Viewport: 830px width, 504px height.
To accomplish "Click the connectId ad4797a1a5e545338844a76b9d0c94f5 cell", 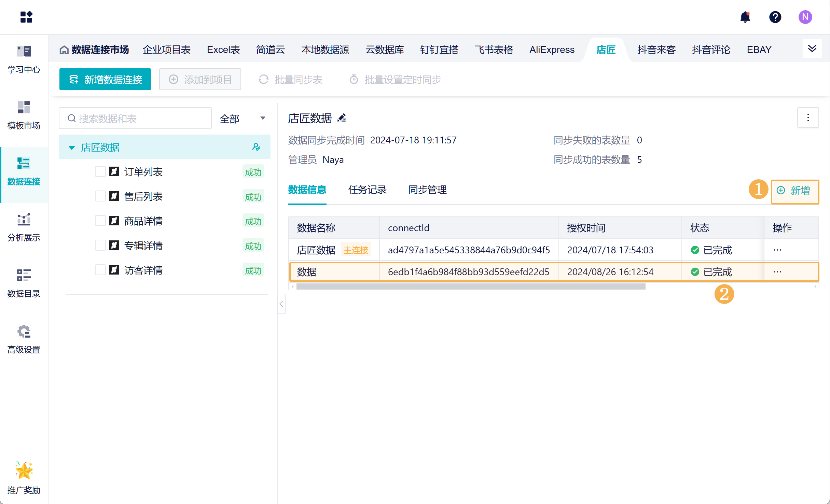I will (469, 250).
